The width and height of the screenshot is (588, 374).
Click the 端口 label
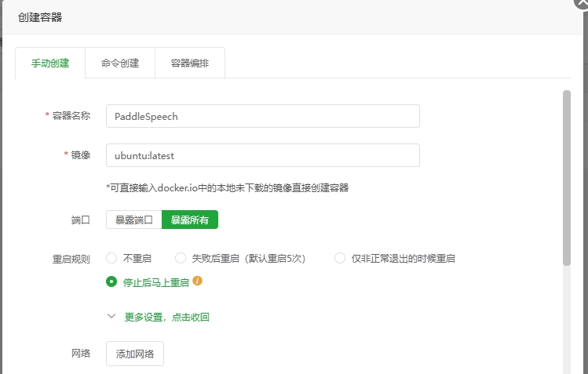[81, 220]
